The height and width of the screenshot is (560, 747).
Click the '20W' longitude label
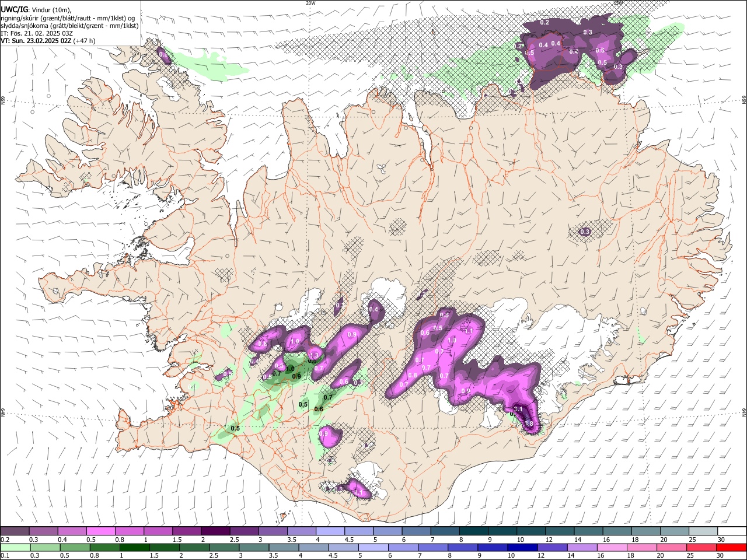[310, 3]
